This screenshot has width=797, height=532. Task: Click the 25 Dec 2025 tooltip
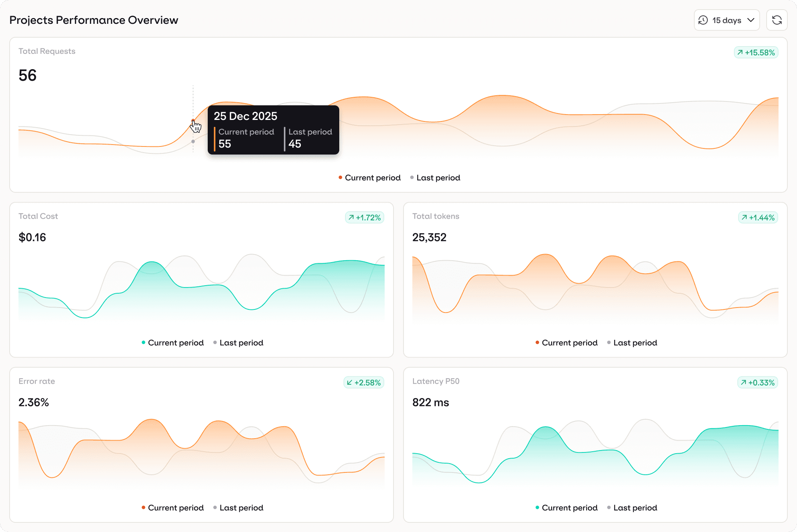pos(273,130)
